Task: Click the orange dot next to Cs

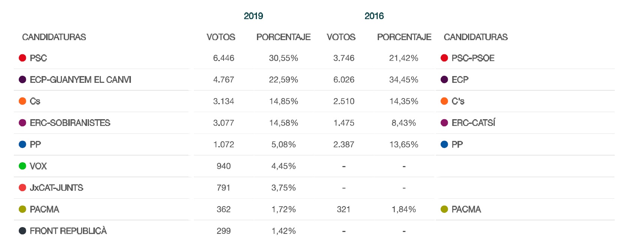Action: click(23, 101)
